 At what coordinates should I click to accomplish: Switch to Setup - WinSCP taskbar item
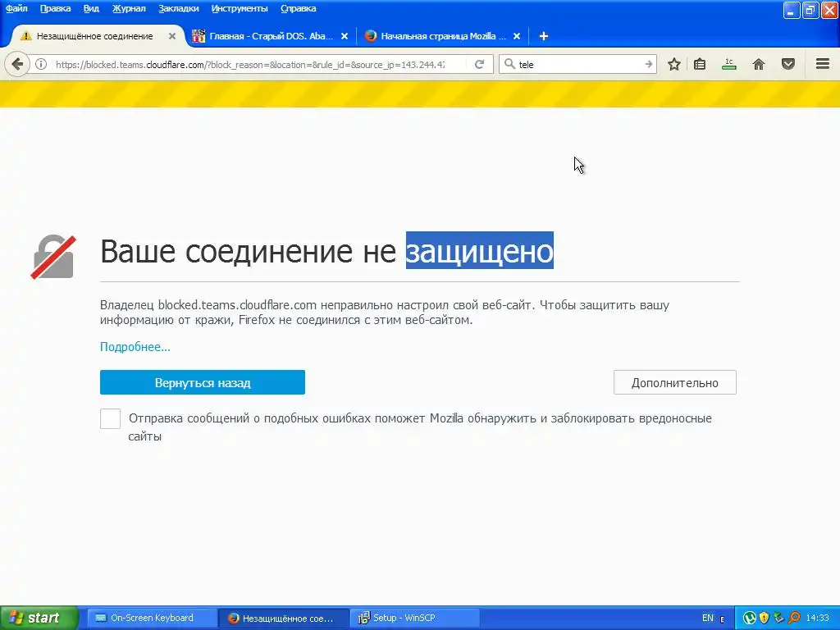coord(415,618)
